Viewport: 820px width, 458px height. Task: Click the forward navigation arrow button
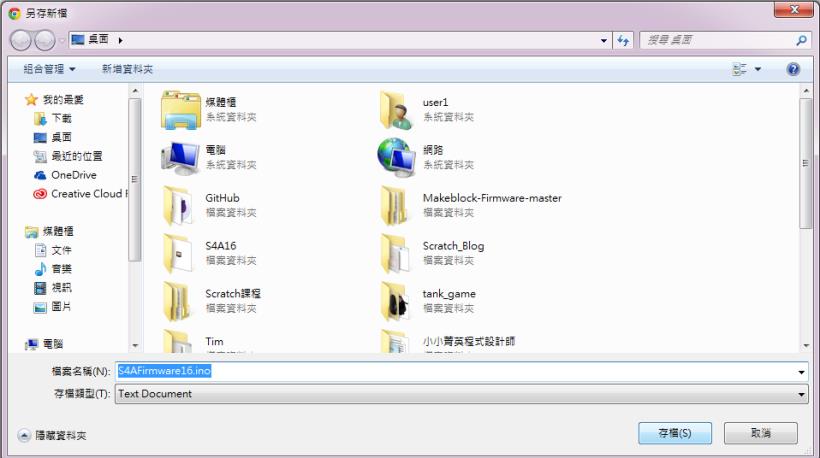pos(45,40)
